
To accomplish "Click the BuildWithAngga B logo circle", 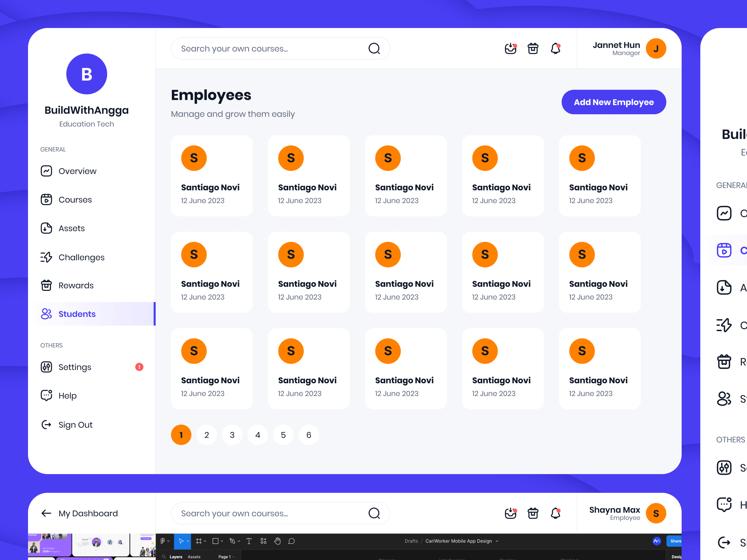I will (x=87, y=74).
